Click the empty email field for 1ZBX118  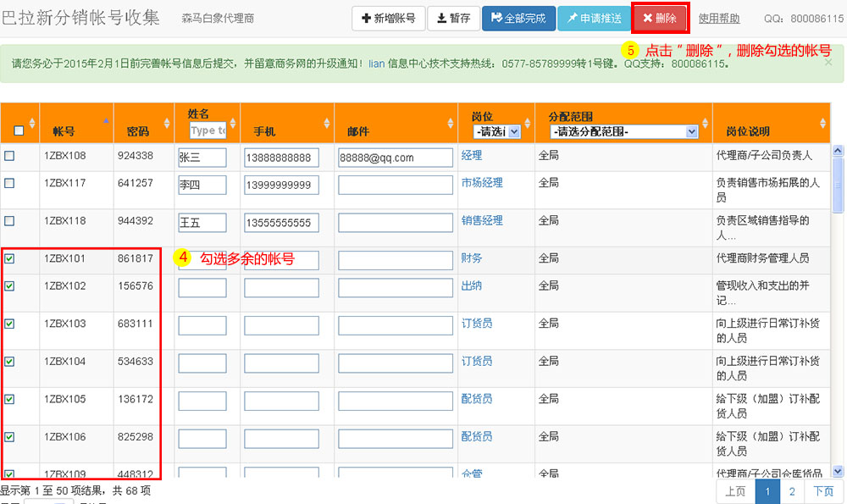396,223
